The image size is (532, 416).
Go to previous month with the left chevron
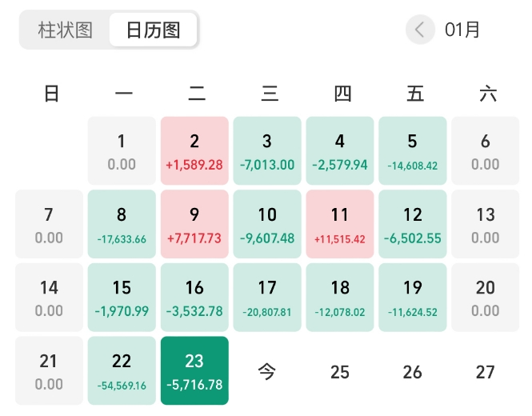pos(420,30)
